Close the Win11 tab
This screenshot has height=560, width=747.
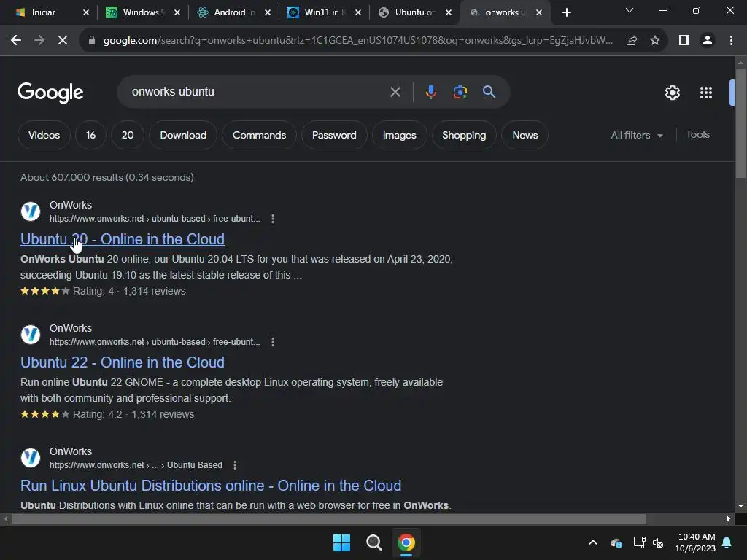pyautogui.click(x=358, y=12)
